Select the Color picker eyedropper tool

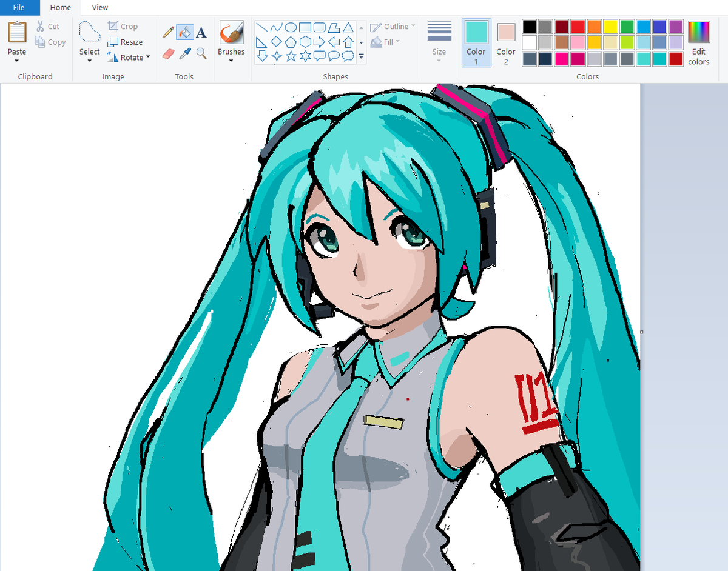185,54
